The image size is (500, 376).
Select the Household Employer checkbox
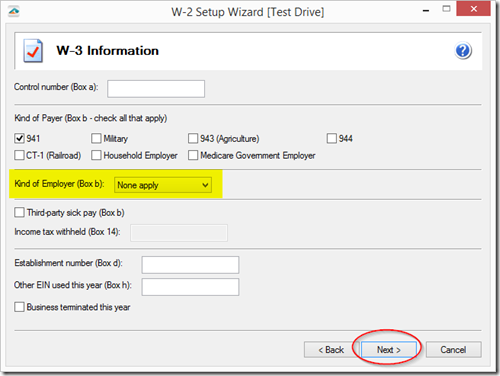96,155
